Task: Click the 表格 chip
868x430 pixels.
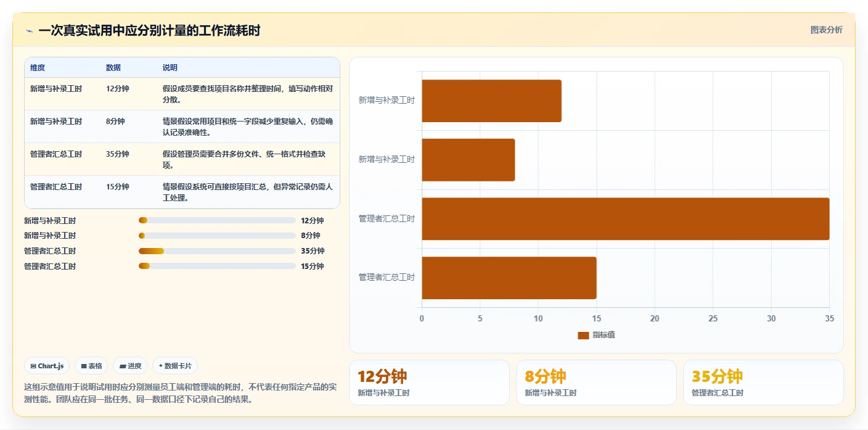Action: pos(91,366)
